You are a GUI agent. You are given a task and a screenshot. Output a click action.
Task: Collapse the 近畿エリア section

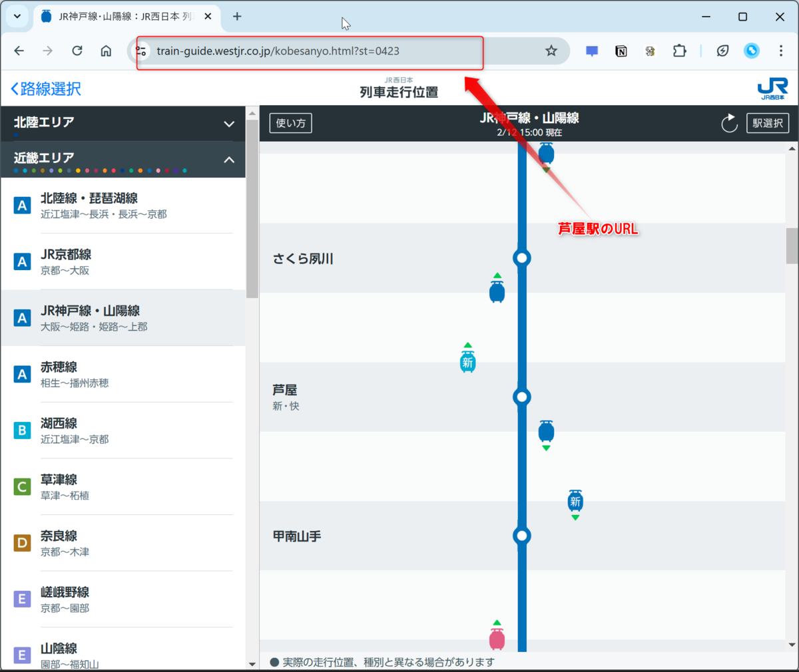pos(123,159)
